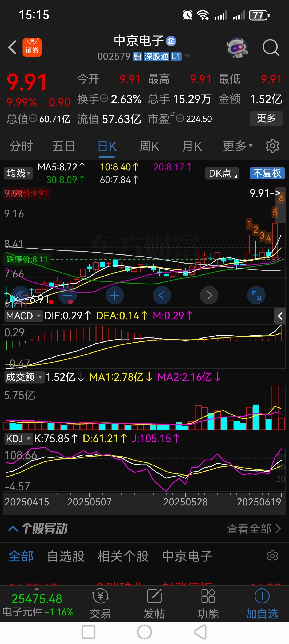Open the 均线 indicator dropdown
This screenshot has width=289, height=644.
tap(18, 173)
